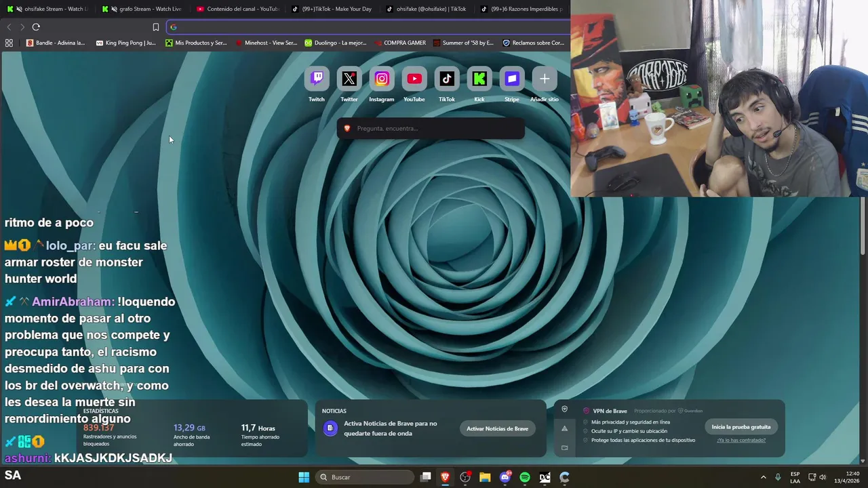Expand hidden system tray icons chevron
Viewport: 868px width, 488px height.
coord(763,477)
